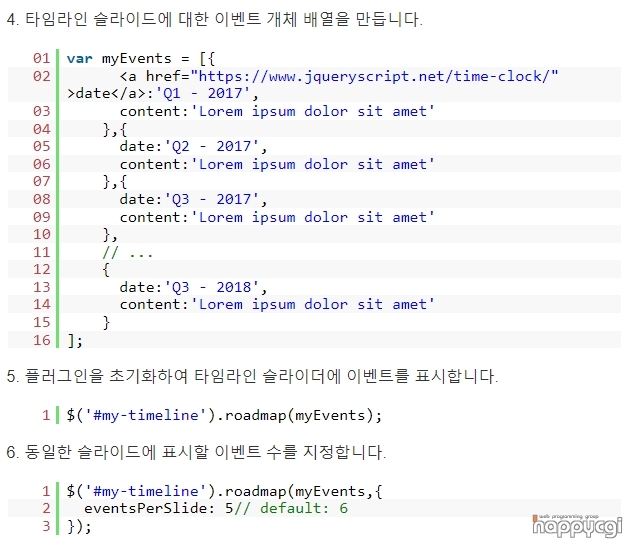Click the content line on line 09
The width and height of the screenshot is (633, 547).
point(277,217)
